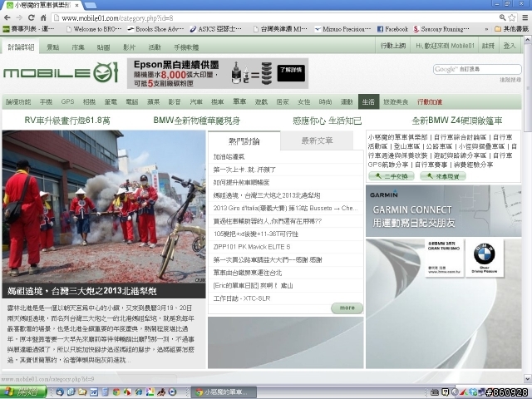This screenshot has height=399, width=532.
Task: Go back with the browser back arrow
Action: click(7, 17)
